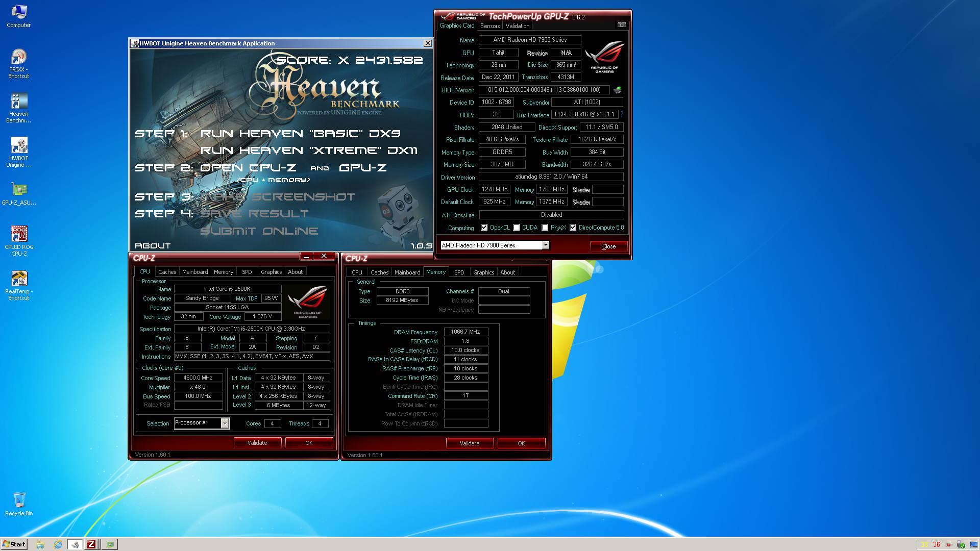Click ABOUT in Heaven Benchmark app
Viewport: 980px width, 551px height.
tap(153, 246)
